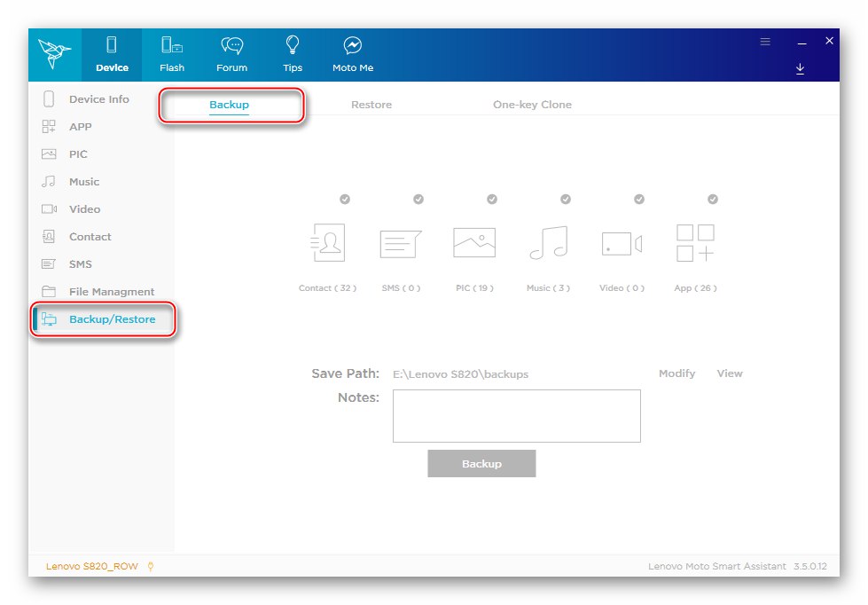This screenshot has height=605, width=868.
Task: Click the Video camera category icon
Action: (622, 244)
